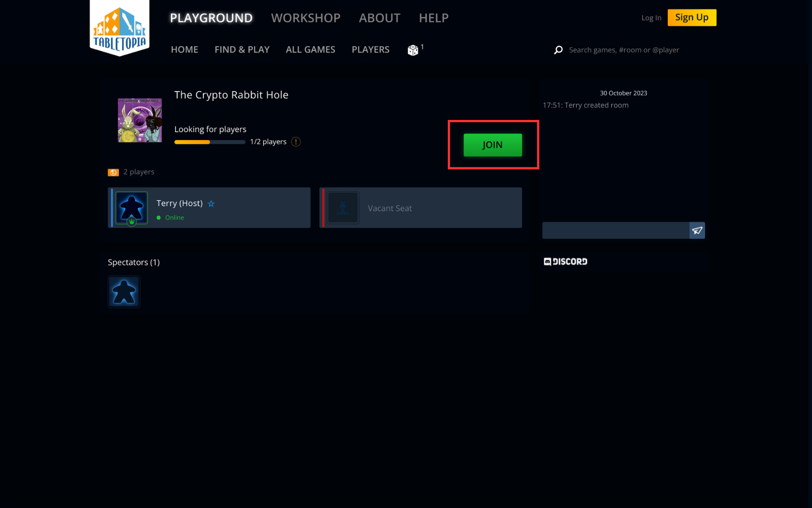Go to ALL GAMES
This screenshot has height=508, width=812.
(x=310, y=49)
